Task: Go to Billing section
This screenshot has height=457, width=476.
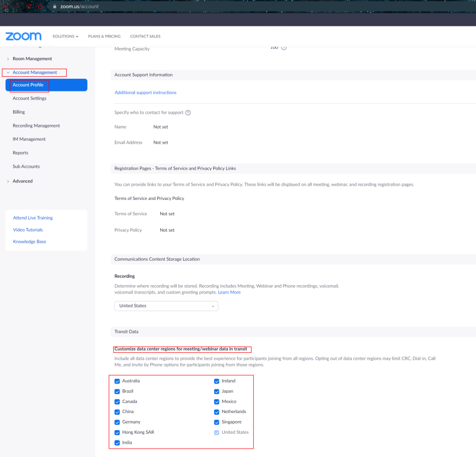Action: pyautogui.click(x=19, y=112)
